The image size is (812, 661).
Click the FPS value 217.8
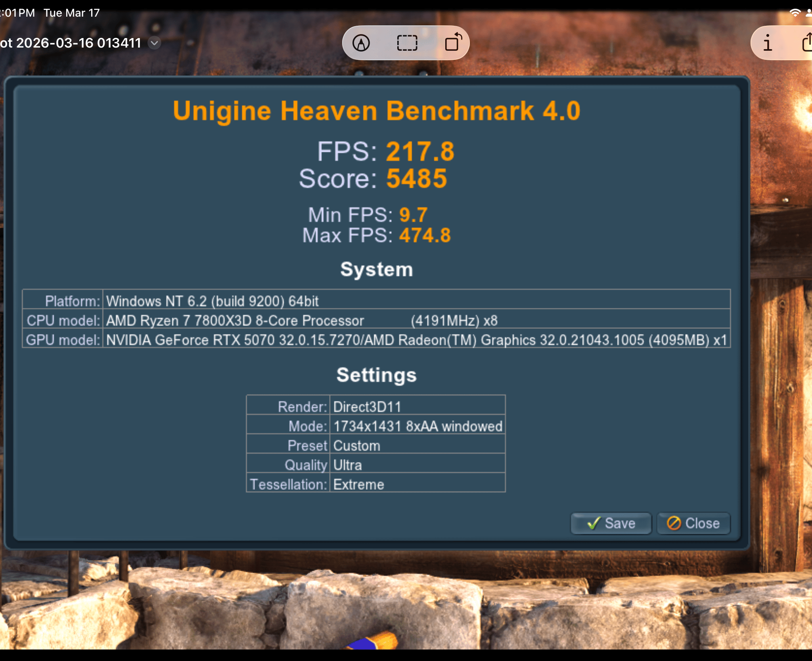coord(420,151)
